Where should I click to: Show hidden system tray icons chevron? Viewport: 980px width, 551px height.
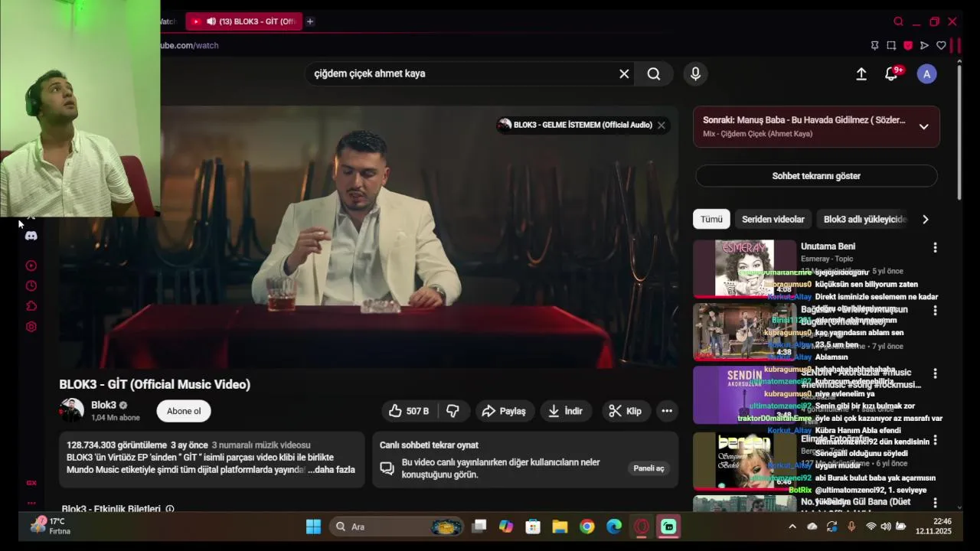[x=792, y=527]
